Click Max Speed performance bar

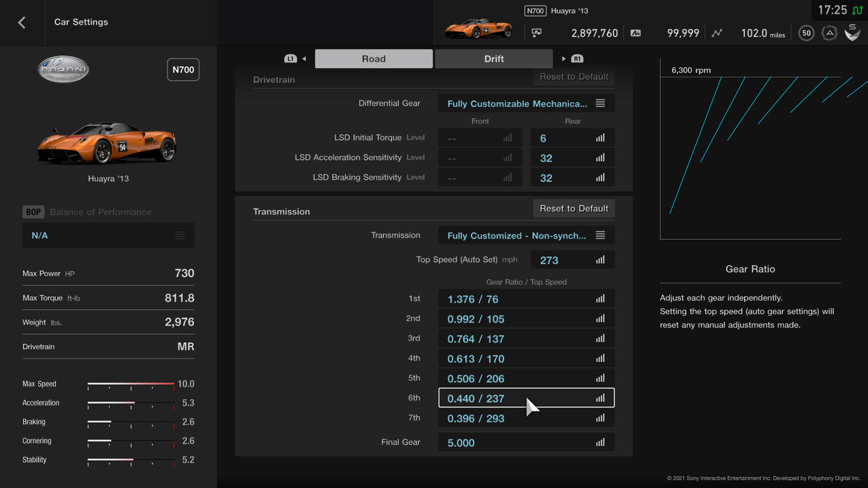pos(131,384)
